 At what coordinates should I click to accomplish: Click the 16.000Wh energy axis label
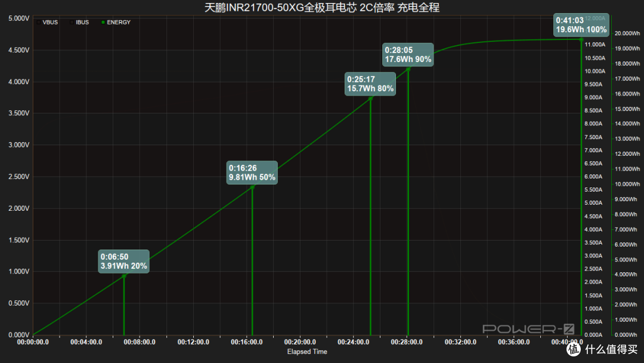click(x=627, y=94)
